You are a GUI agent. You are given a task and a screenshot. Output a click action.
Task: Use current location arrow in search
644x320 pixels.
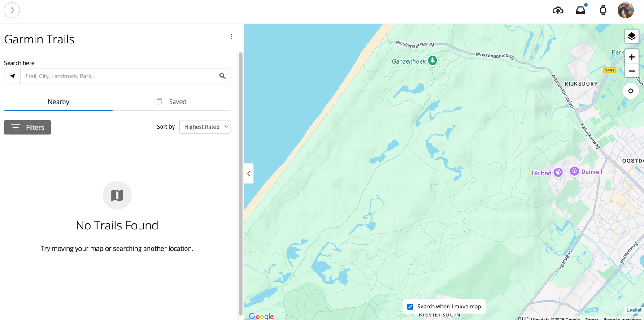pyautogui.click(x=13, y=76)
